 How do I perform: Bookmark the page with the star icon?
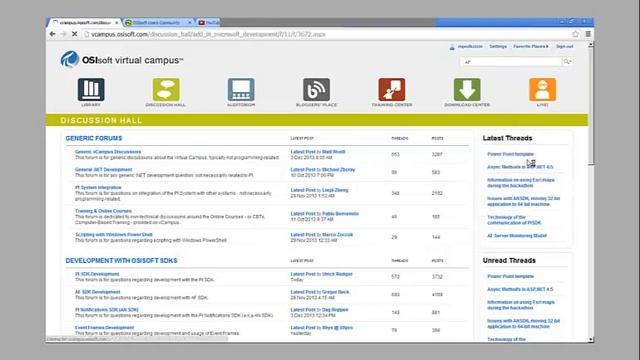tap(576, 34)
